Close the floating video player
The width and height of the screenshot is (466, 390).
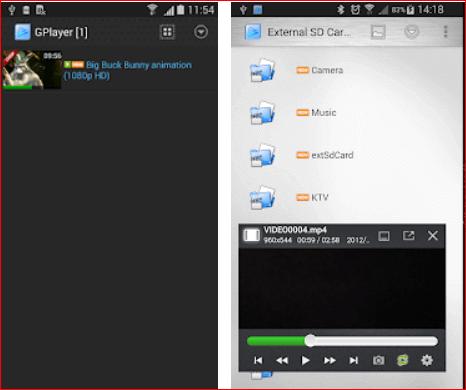433,236
